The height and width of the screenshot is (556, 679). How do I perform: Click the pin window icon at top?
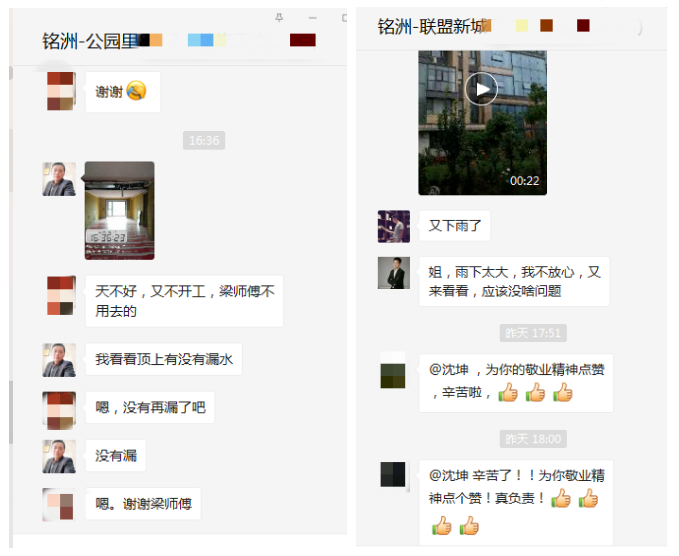[279, 17]
